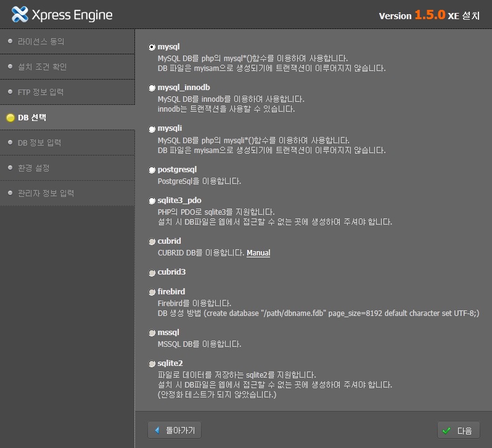Click the mssql label text

(168, 333)
